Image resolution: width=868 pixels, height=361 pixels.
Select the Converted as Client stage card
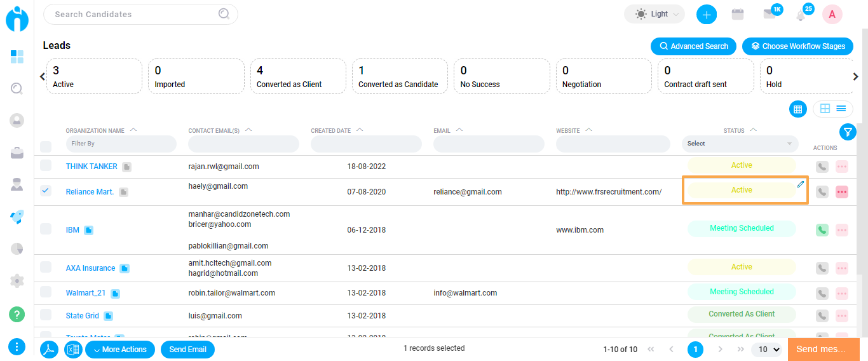click(298, 76)
